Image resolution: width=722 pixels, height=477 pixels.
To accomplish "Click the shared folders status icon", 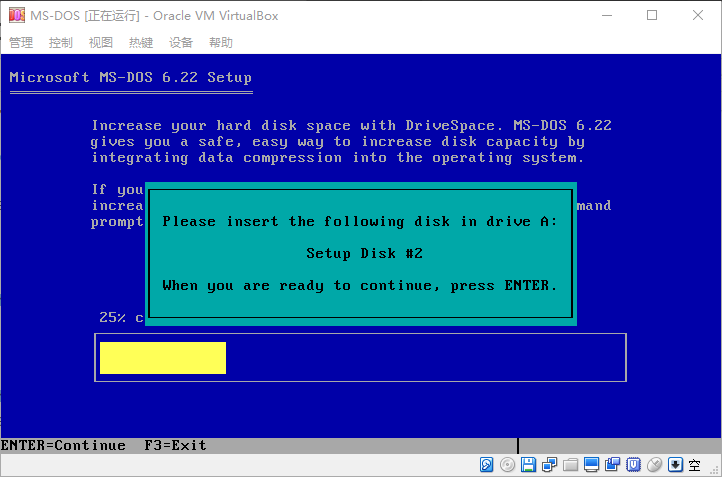I will [570, 465].
